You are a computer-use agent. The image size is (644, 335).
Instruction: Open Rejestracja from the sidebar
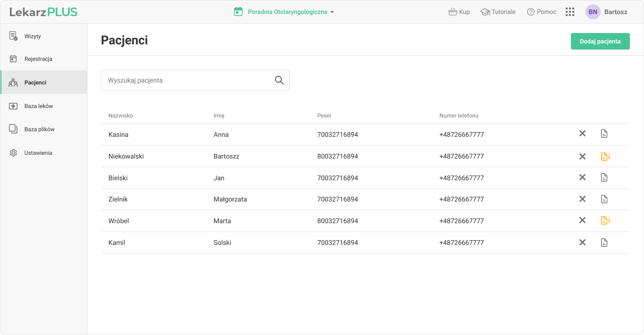click(x=38, y=59)
